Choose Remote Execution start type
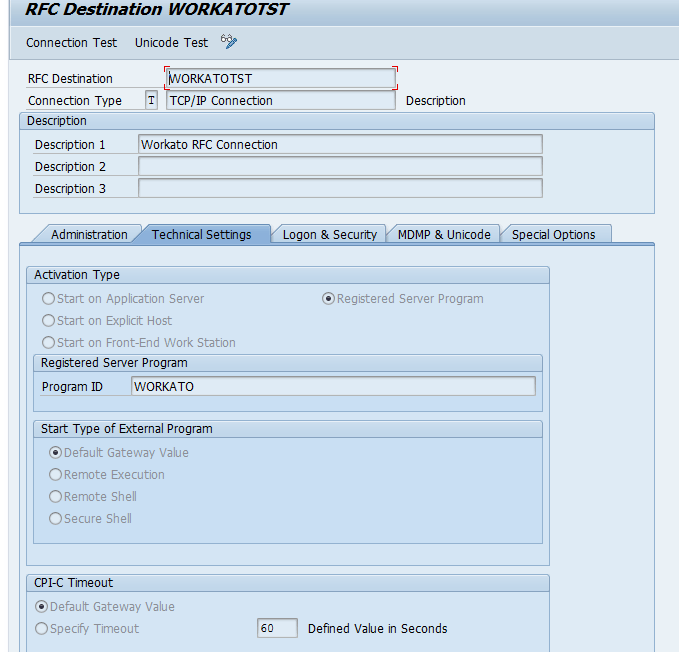 55,475
